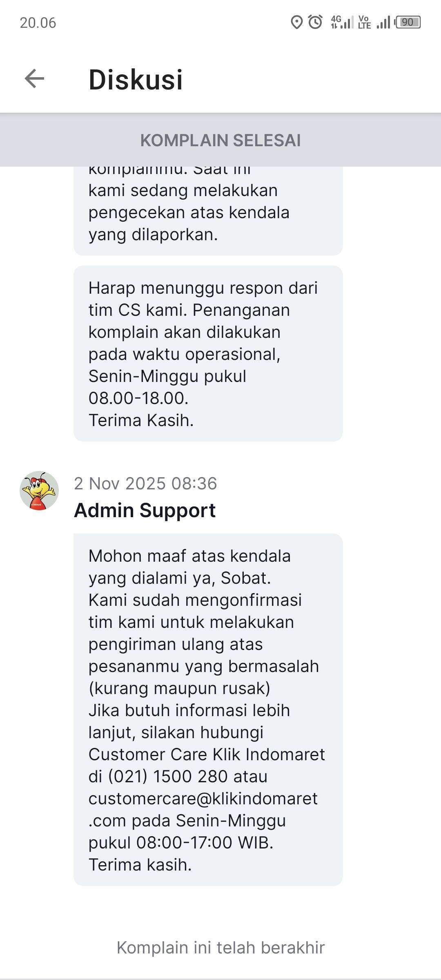Tap the 2 Nov 2025 08:36 timestamp
Viewport: 441px width, 980px height.
click(145, 484)
